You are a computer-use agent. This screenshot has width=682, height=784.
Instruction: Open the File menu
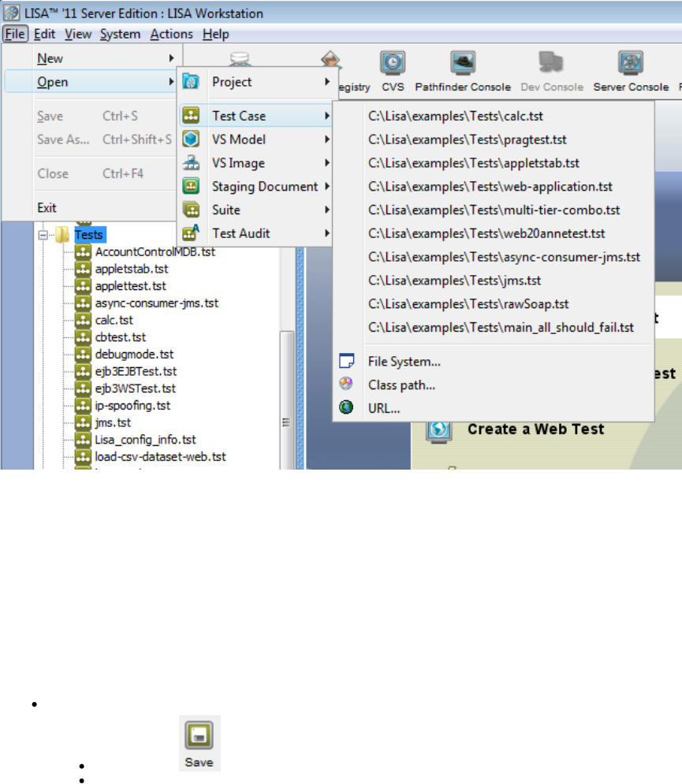15,34
